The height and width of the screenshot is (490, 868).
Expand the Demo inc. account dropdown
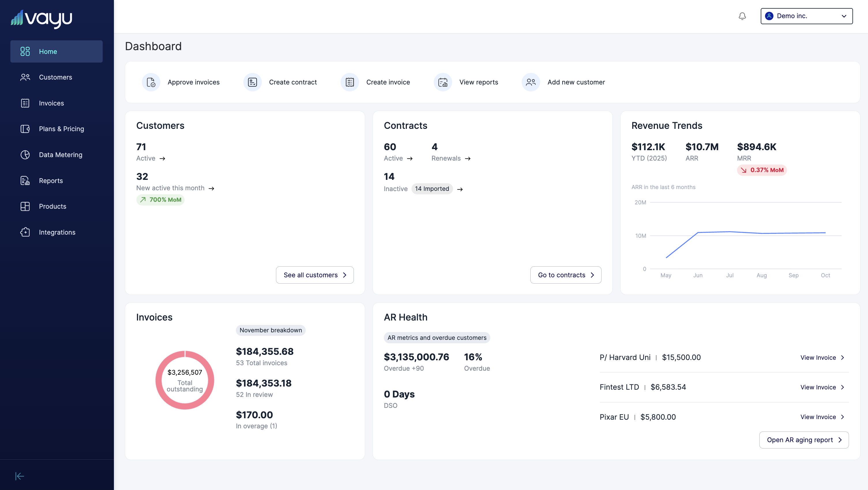click(x=806, y=16)
